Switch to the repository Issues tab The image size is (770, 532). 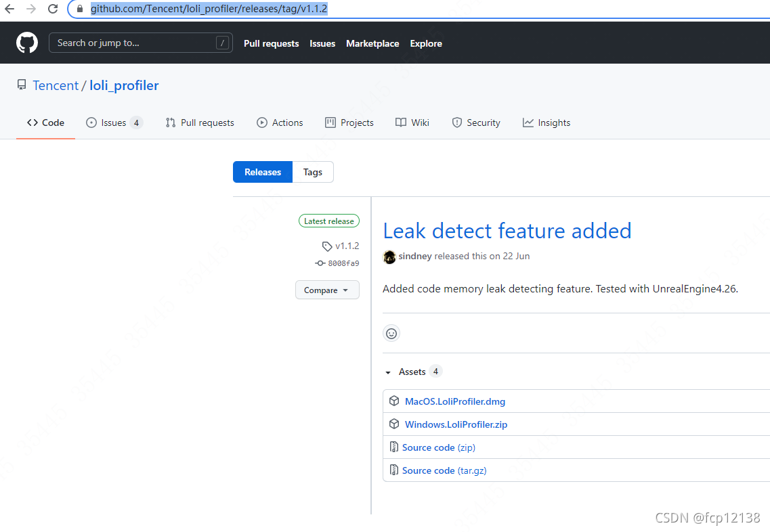(114, 123)
